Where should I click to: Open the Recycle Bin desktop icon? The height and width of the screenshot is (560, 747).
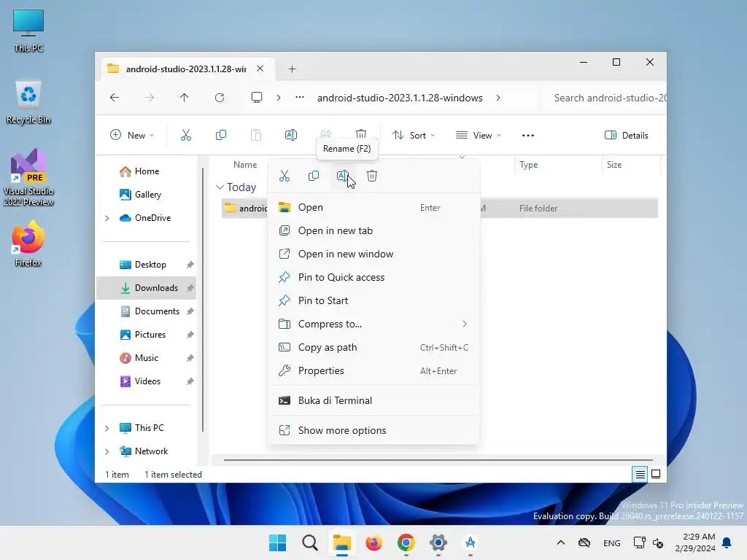tap(28, 102)
